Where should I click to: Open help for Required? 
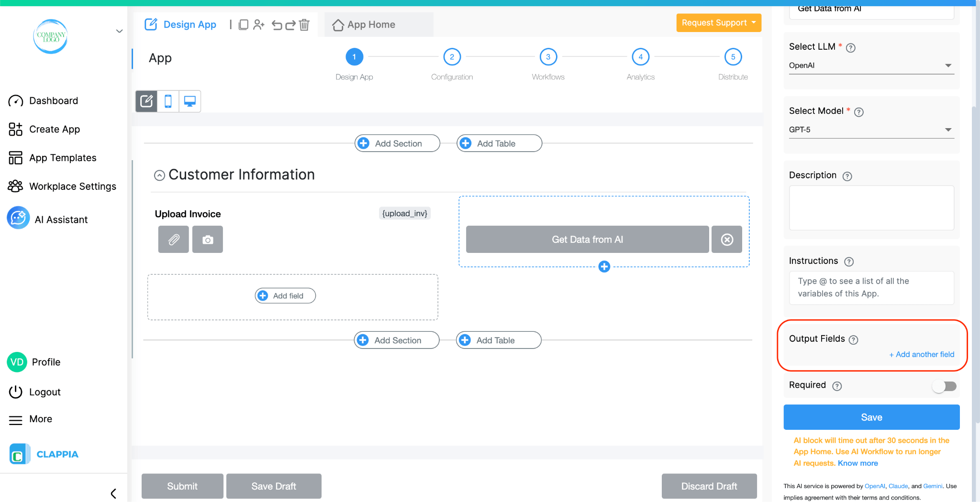(837, 386)
